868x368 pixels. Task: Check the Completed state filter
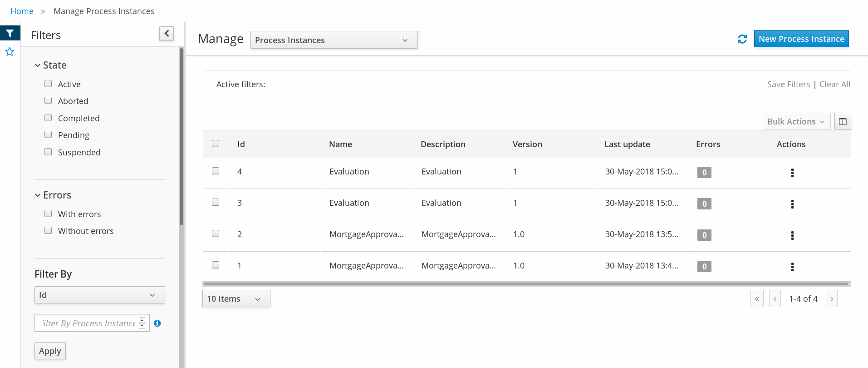(x=48, y=118)
